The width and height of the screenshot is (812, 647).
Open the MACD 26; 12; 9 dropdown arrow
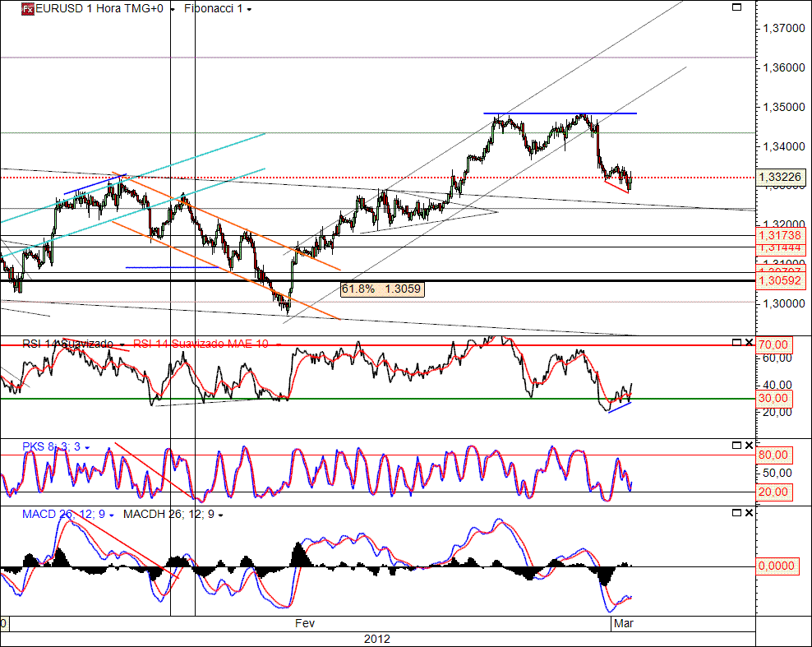(111, 515)
